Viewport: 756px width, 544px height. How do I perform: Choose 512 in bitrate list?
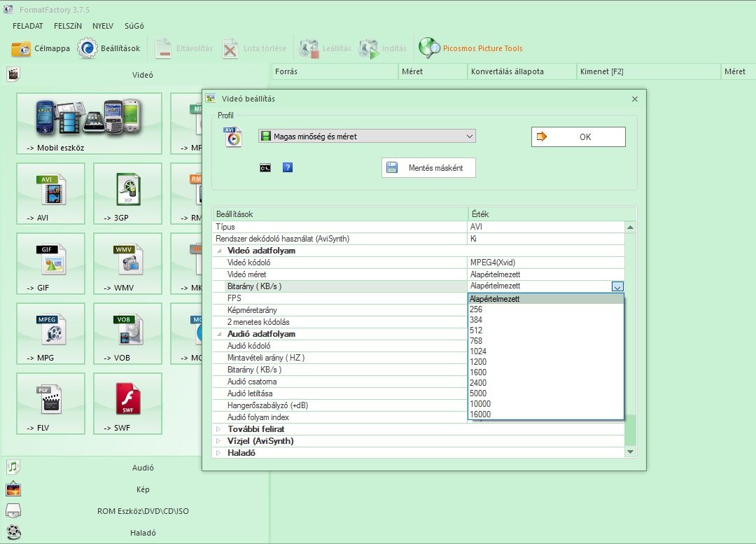(x=546, y=330)
